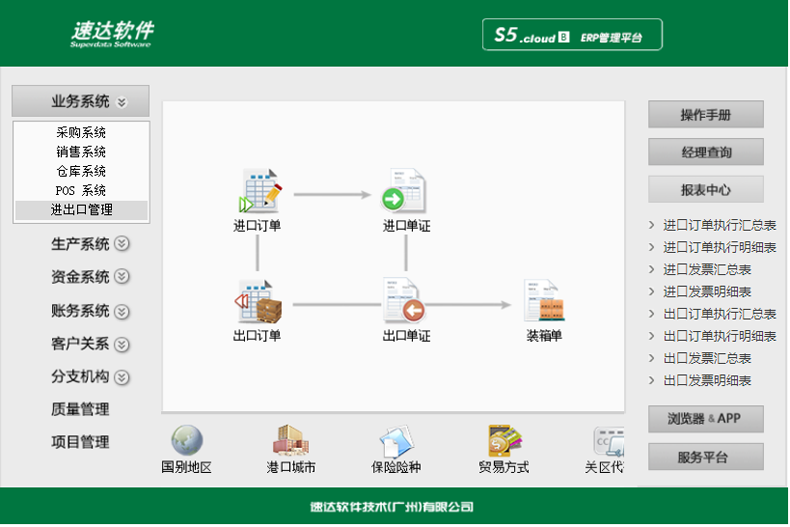Open 进口发票明细表 report
Image resolution: width=790 pixels, height=527 pixels.
click(707, 292)
